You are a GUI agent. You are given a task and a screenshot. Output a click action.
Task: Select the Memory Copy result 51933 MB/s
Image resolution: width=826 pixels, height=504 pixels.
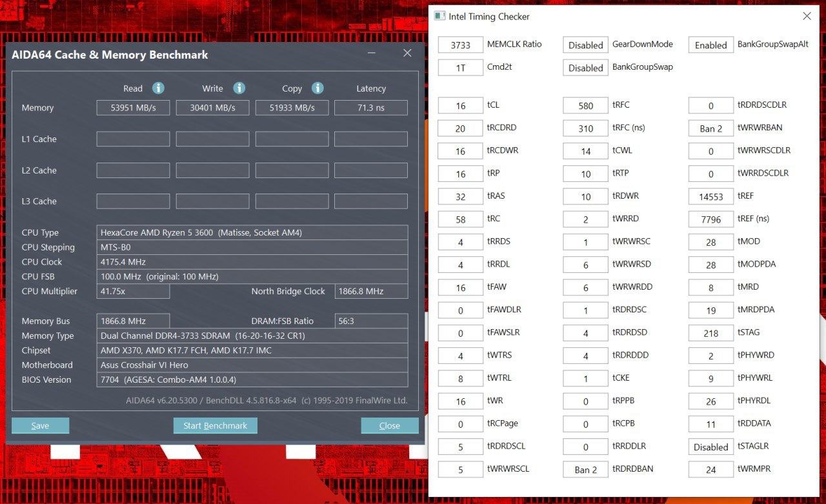tap(292, 108)
